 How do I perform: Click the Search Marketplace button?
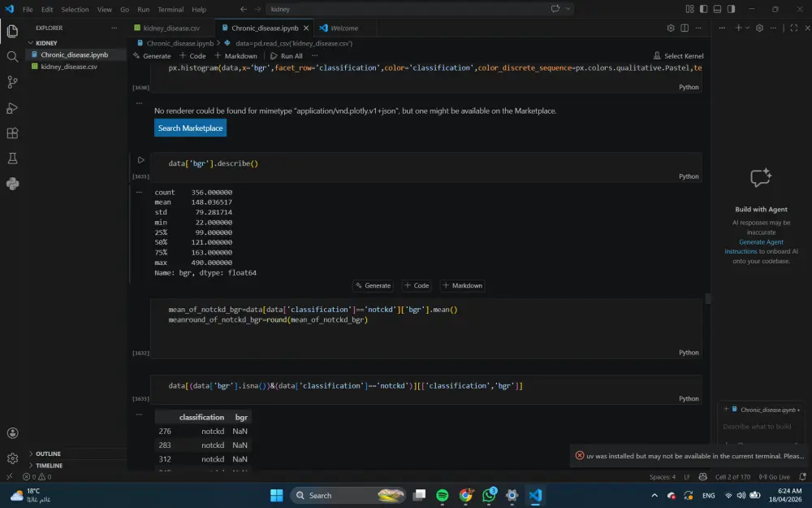pyautogui.click(x=190, y=128)
